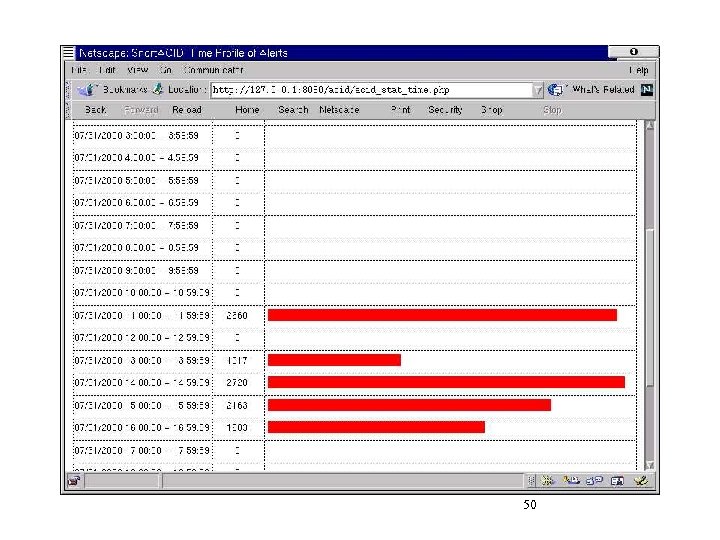The width and height of the screenshot is (720, 540).
Task: Click the Location page proxy icon
Action: [x=158, y=89]
